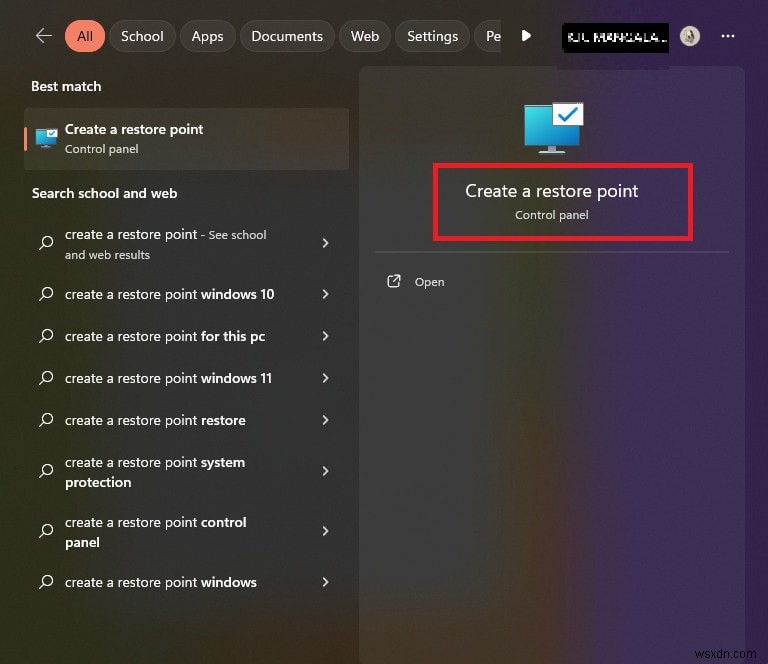This screenshot has width=768, height=664.
Task: Expand the system protection suggestion chevron
Action: click(x=325, y=471)
